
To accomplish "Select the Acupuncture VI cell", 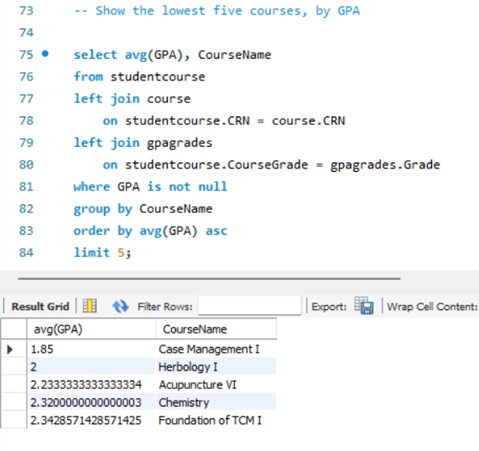I will [x=216, y=385].
